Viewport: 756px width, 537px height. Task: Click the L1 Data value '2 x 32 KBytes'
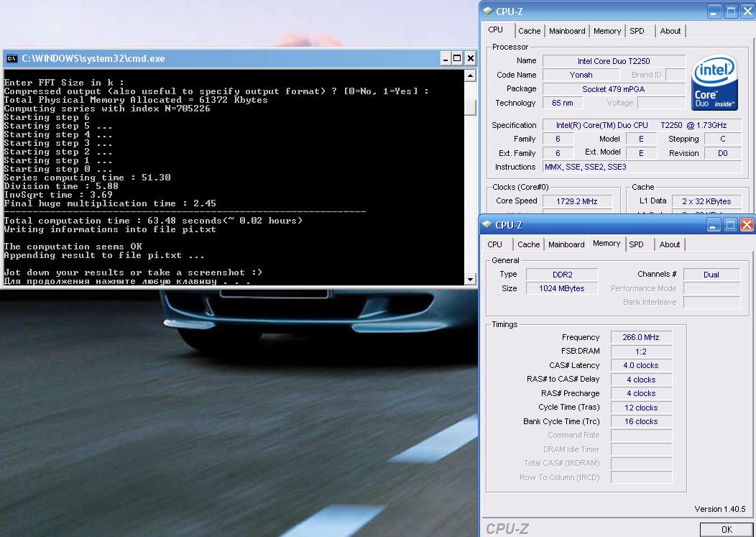pyautogui.click(x=706, y=201)
